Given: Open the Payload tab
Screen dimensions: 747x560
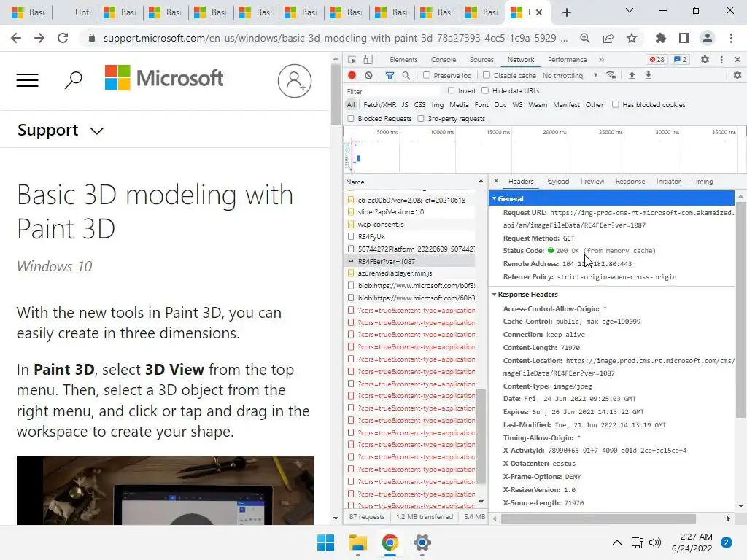Looking at the screenshot, I should (x=557, y=182).
